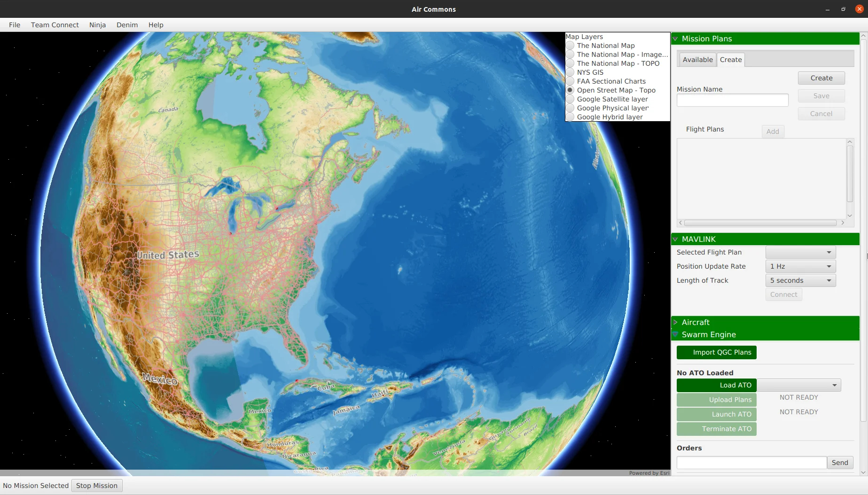Select Google Physical layer

[570, 108]
